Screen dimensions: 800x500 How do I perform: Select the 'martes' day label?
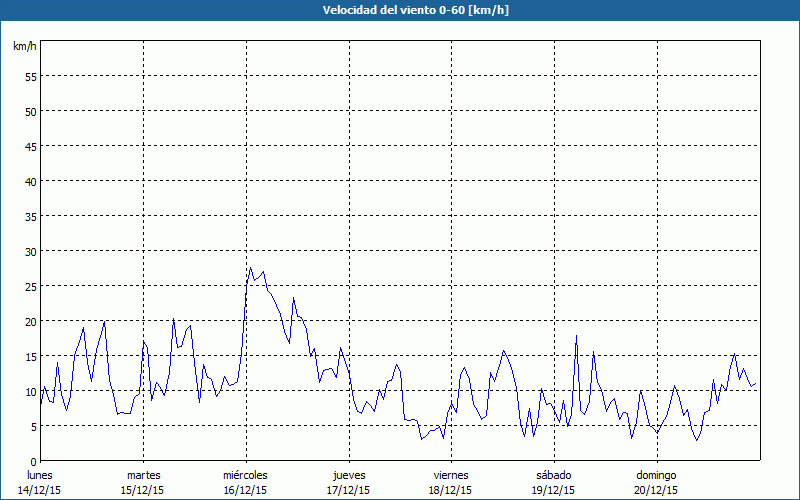[143, 475]
